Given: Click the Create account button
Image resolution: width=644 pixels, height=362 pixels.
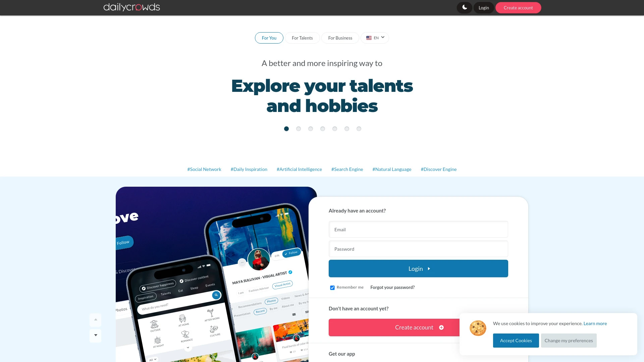Looking at the screenshot, I should 518,7.
